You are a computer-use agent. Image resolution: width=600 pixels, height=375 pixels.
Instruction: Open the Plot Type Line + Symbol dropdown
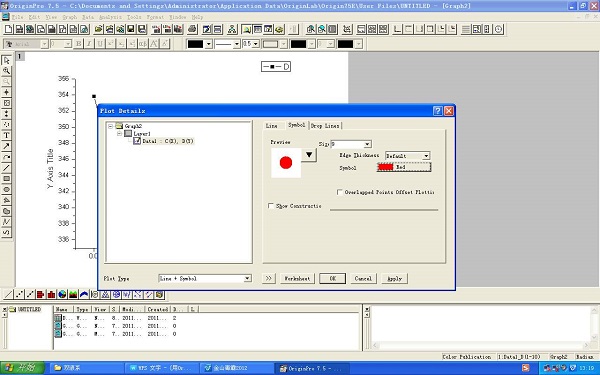[x=248, y=279]
